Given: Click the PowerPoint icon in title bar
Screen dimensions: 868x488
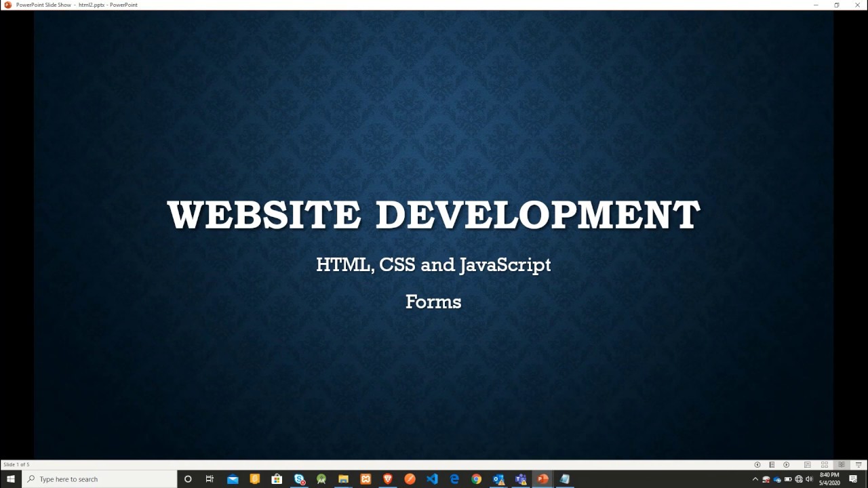Looking at the screenshot, I should (x=7, y=5).
